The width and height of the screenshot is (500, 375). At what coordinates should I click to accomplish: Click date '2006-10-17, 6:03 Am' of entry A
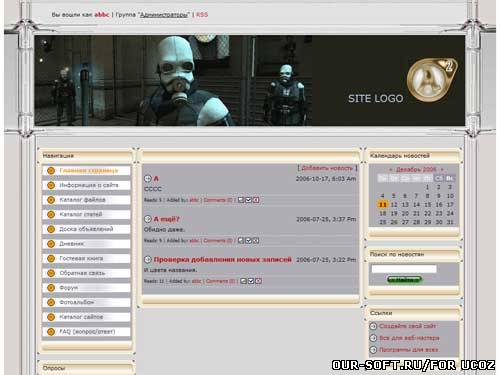[x=326, y=179]
